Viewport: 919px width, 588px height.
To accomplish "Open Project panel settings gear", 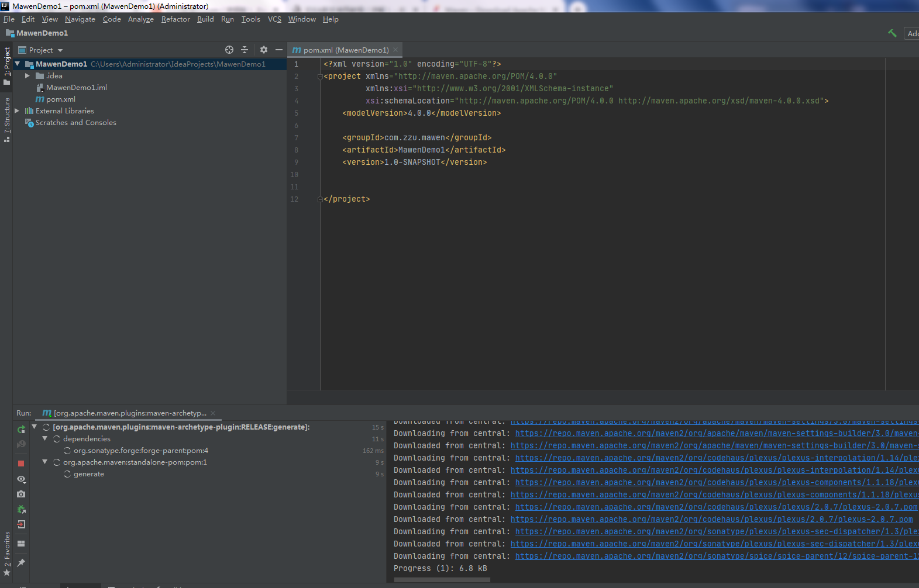I will click(264, 50).
